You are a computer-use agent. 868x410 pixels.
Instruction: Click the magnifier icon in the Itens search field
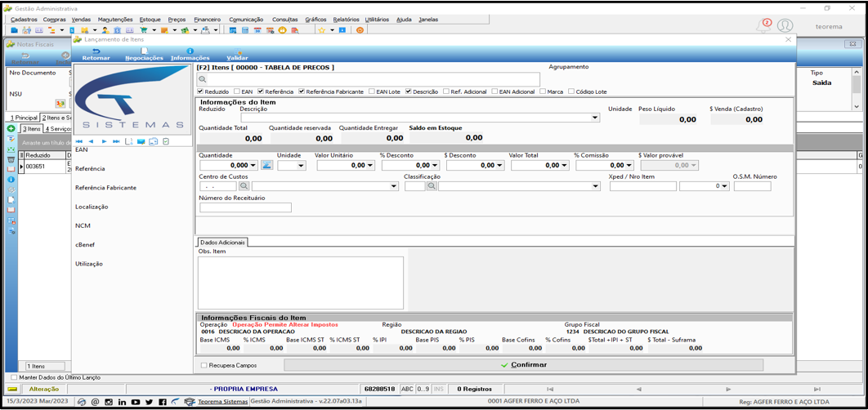tap(202, 80)
